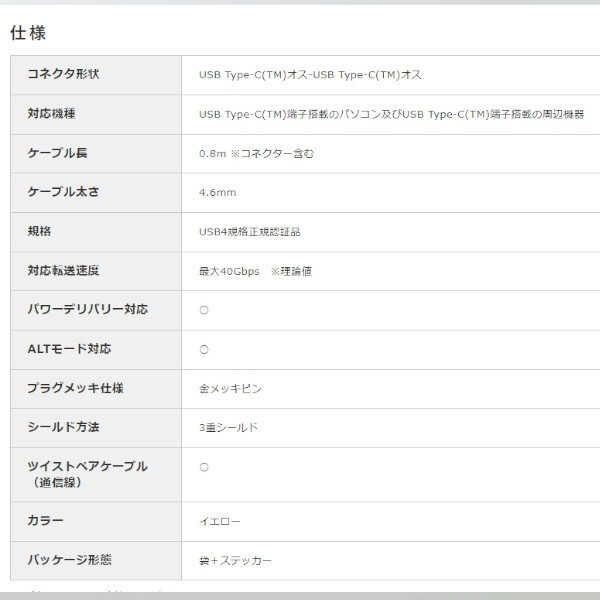Click the 金メッキピン value

click(x=230, y=389)
